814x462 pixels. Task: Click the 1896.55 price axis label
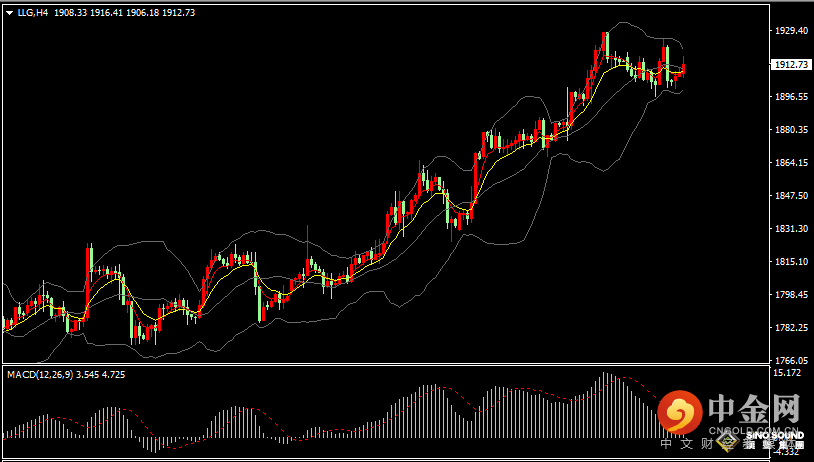tap(790, 97)
